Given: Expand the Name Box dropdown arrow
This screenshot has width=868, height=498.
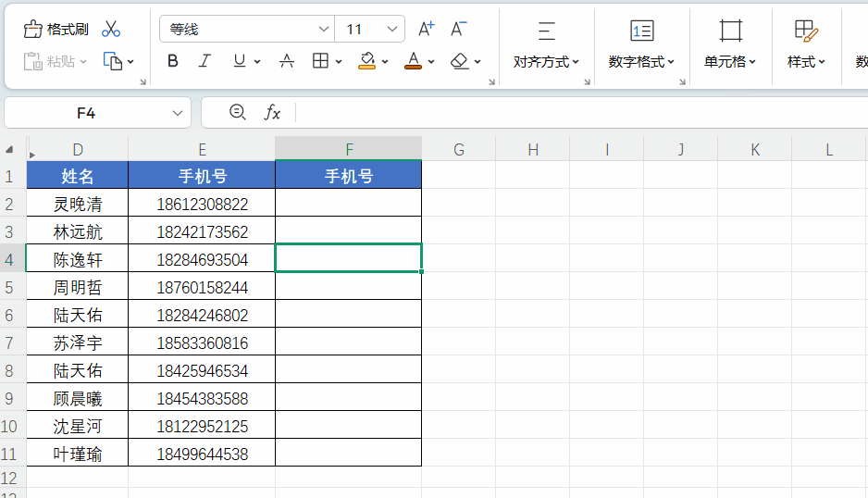Looking at the screenshot, I should point(178,113).
